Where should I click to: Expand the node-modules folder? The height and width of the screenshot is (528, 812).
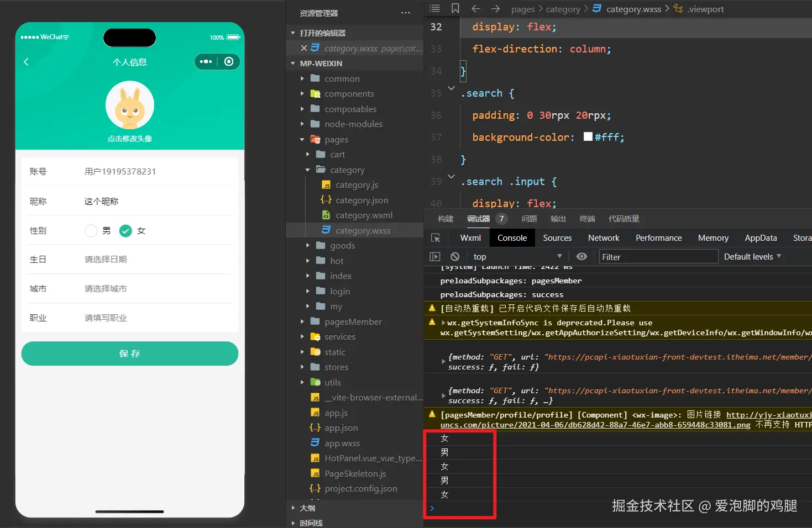302,124
